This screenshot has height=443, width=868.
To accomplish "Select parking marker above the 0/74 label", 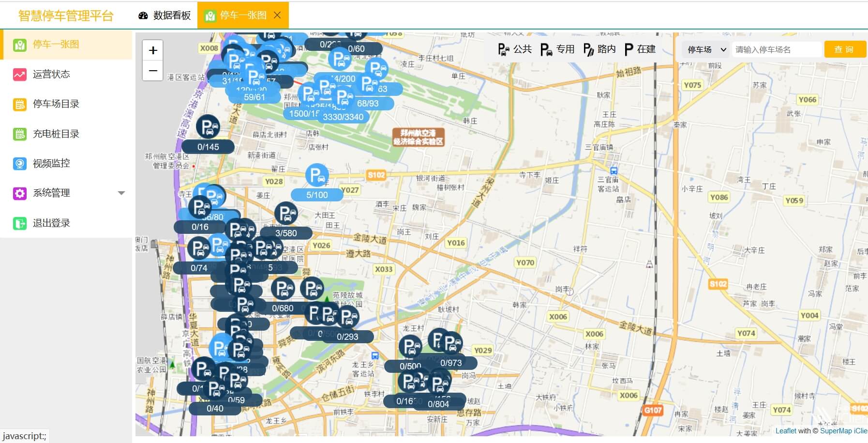I will pos(198,248).
